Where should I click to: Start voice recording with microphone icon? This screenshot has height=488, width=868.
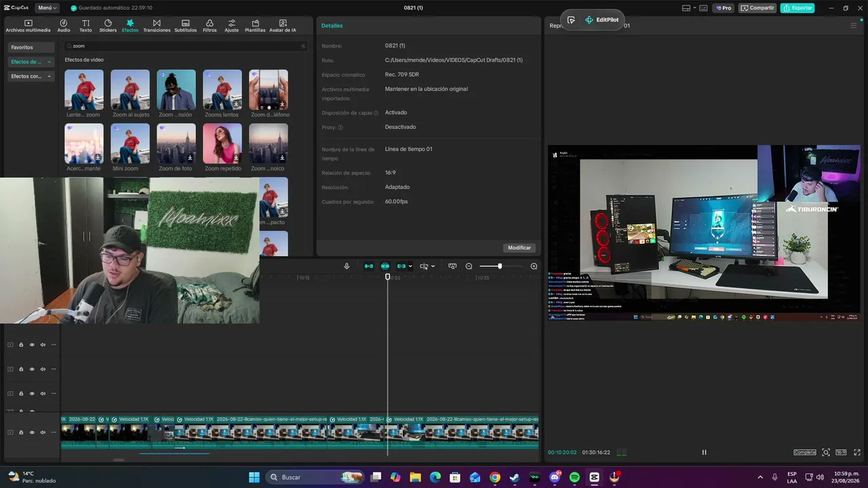click(x=347, y=266)
